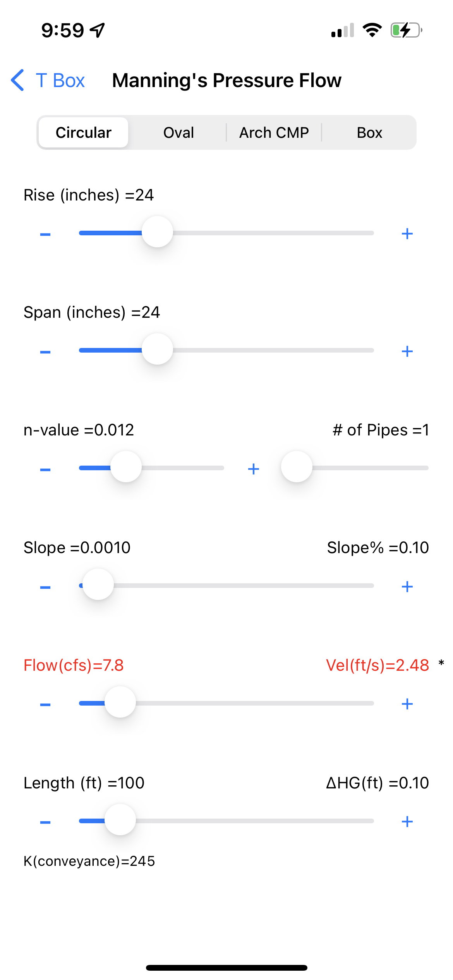Choose the Arch CMP tab
The width and height of the screenshot is (453, 980).
coord(274,133)
